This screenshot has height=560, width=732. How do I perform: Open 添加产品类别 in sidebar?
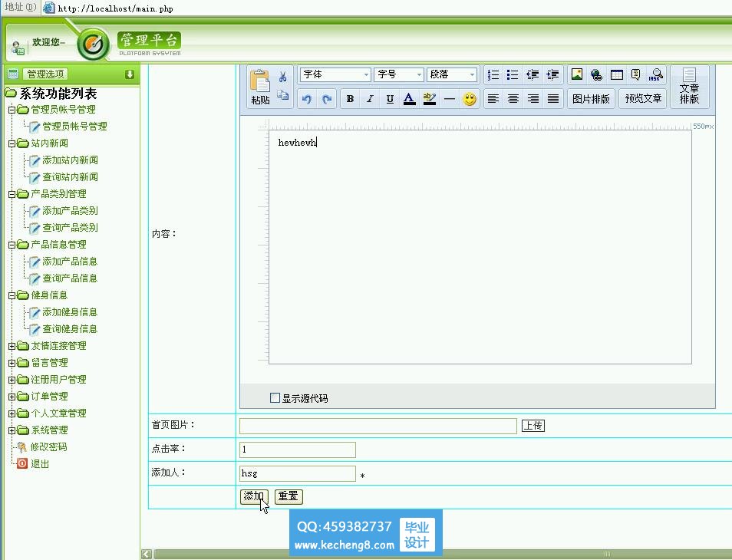click(x=70, y=212)
